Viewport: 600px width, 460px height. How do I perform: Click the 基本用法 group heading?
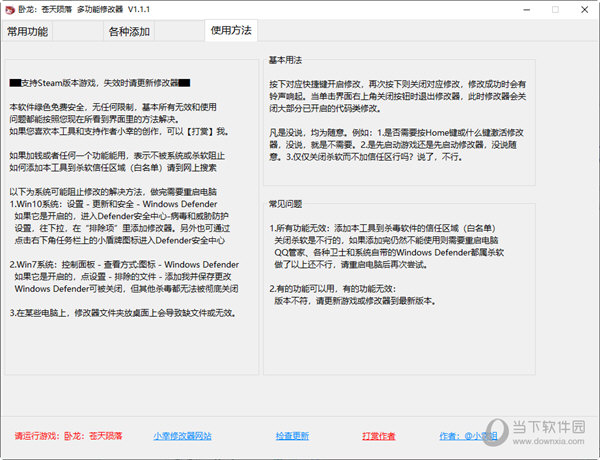[285, 60]
